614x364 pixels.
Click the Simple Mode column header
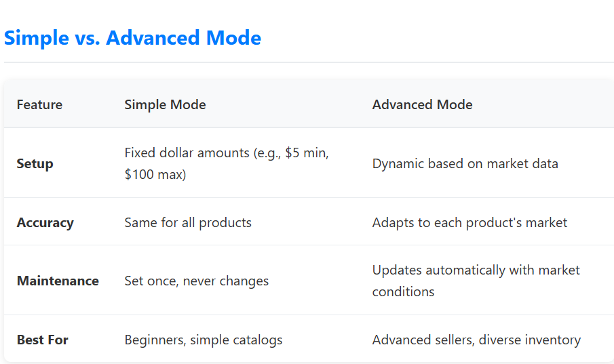coord(165,104)
